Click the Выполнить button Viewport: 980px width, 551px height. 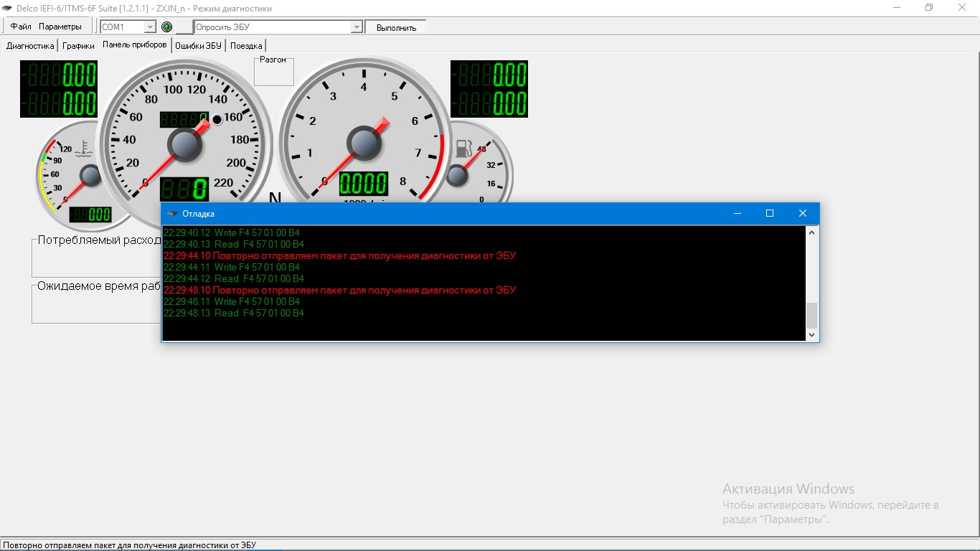[396, 27]
